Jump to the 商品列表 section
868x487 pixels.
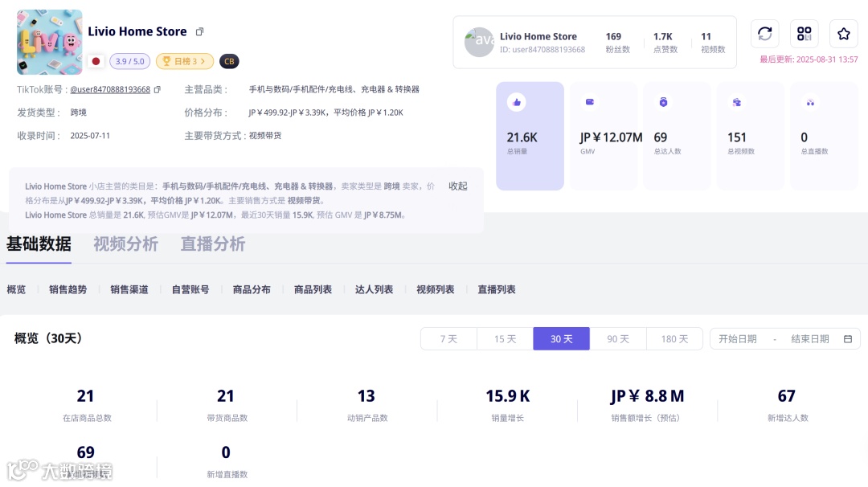click(313, 289)
